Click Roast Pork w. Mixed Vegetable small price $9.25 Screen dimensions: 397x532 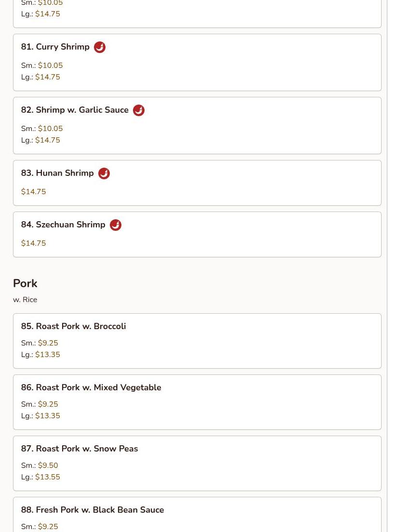pos(48,404)
